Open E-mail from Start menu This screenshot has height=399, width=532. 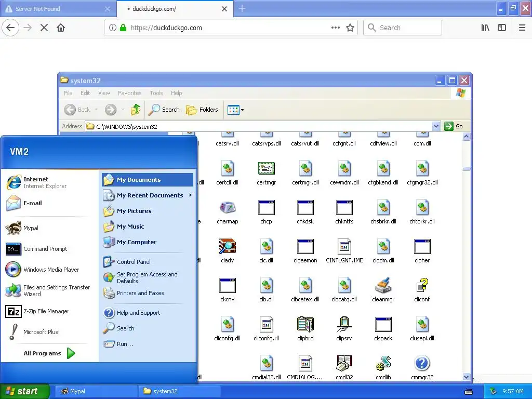pyautogui.click(x=24, y=203)
